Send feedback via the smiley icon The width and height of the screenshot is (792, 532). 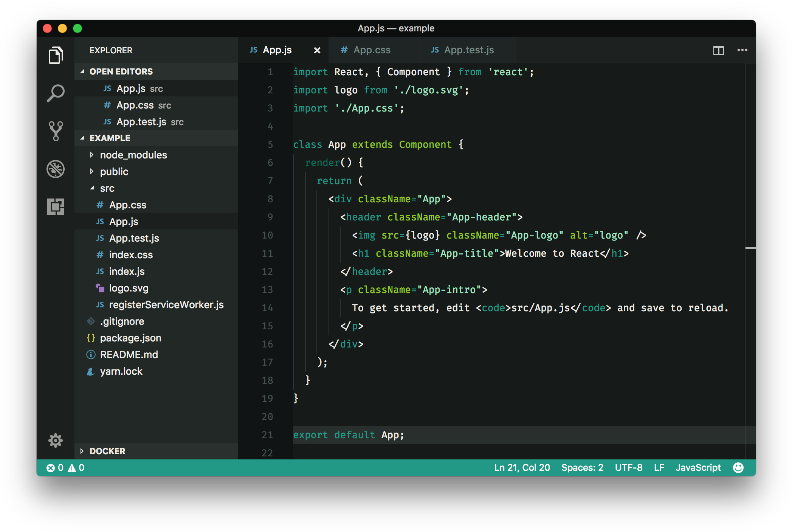tap(739, 467)
